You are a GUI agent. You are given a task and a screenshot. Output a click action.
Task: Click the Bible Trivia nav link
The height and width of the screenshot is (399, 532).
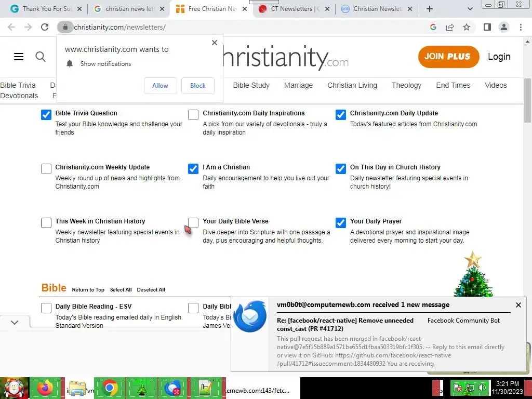[x=18, y=85]
